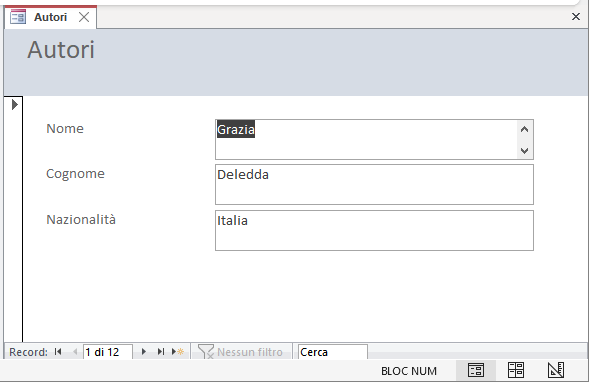This screenshot has height=383, width=589.
Task: Go to previous record arrow
Action: (x=75, y=352)
